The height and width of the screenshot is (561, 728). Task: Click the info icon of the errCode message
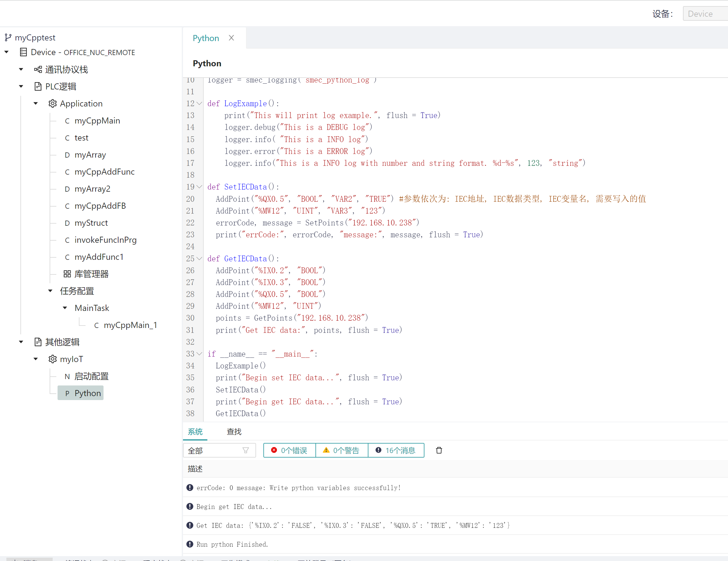click(x=190, y=488)
